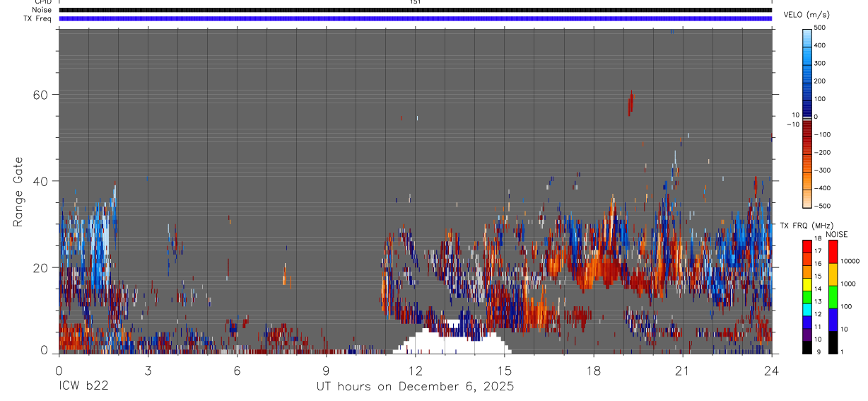Click the "1000" noise scale label
Viewport: 868px width, 401px height.
coord(848,284)
